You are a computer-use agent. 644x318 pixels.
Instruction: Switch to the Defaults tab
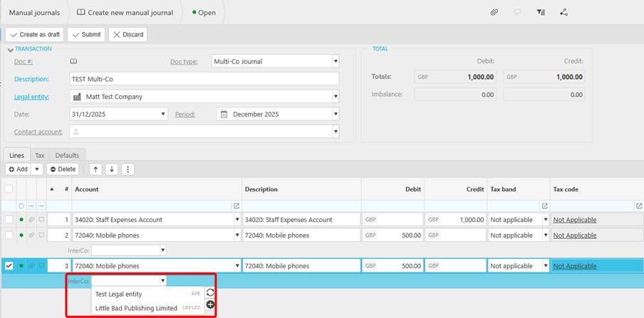[x=67, y=156]
